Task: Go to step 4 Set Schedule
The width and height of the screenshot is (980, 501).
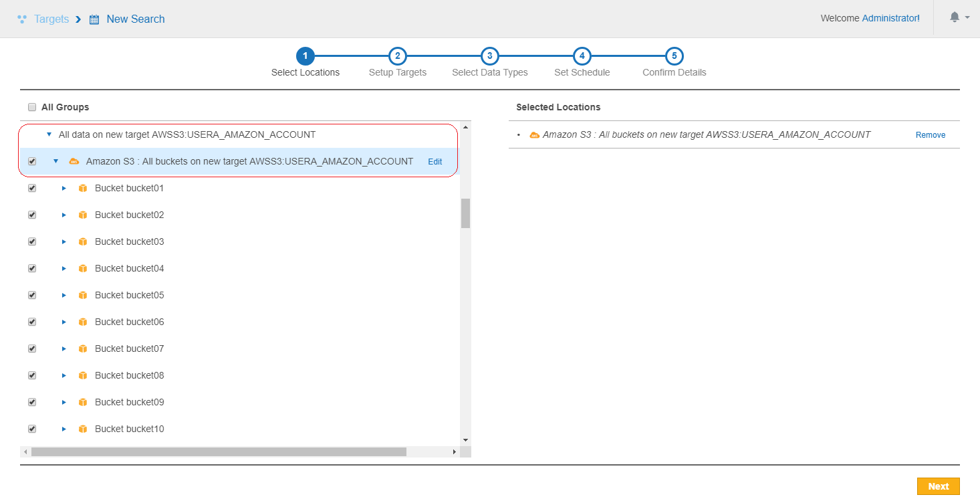Action: [582, 56]
